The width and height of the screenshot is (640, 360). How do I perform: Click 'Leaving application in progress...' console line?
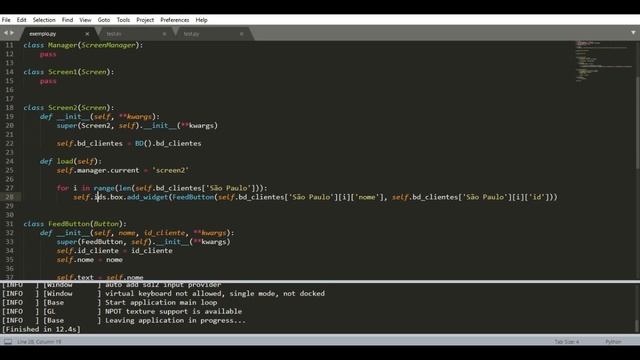[176, 320]
